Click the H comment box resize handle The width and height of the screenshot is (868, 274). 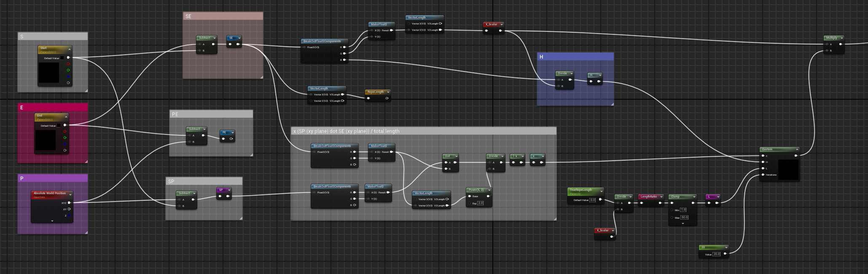[x=612, y=103]
